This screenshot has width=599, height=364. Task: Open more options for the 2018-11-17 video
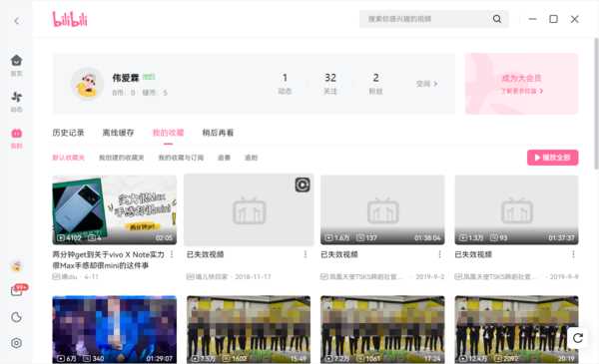point(305,254)
